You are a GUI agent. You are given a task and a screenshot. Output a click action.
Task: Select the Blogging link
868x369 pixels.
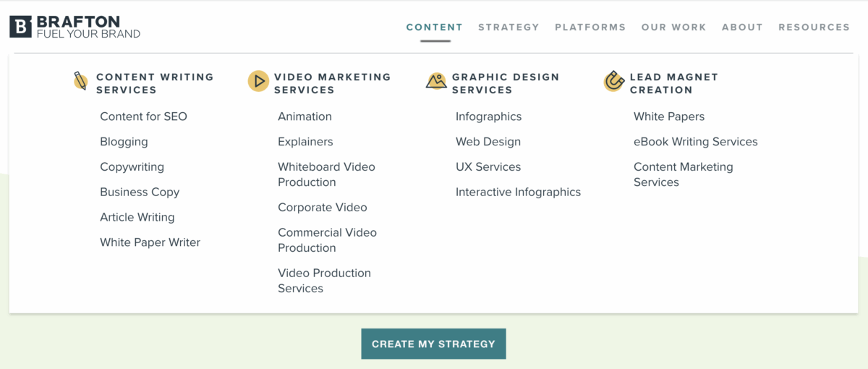pyautogui.click(x=124, y=142)
